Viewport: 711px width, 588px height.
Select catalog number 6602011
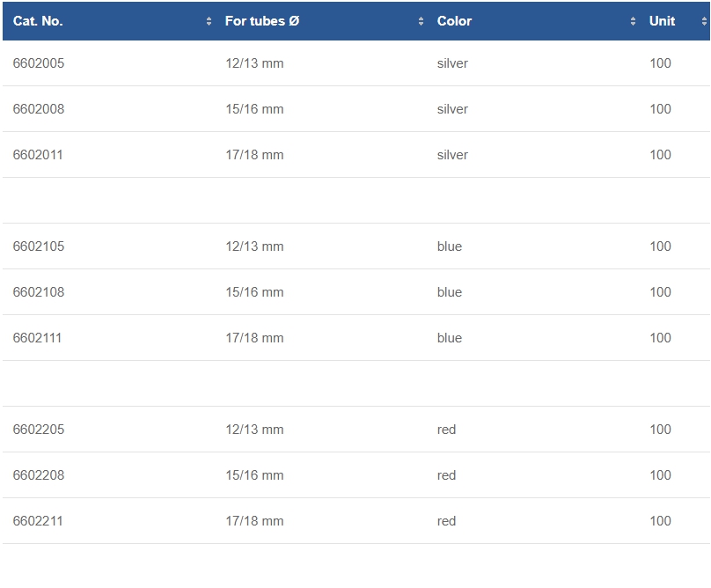(38, 155)
